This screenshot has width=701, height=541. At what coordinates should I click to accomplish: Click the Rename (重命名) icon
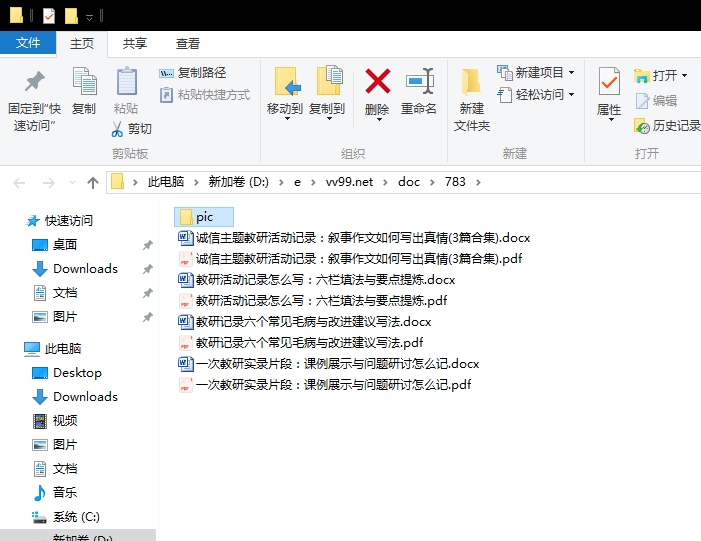(419, 81)
